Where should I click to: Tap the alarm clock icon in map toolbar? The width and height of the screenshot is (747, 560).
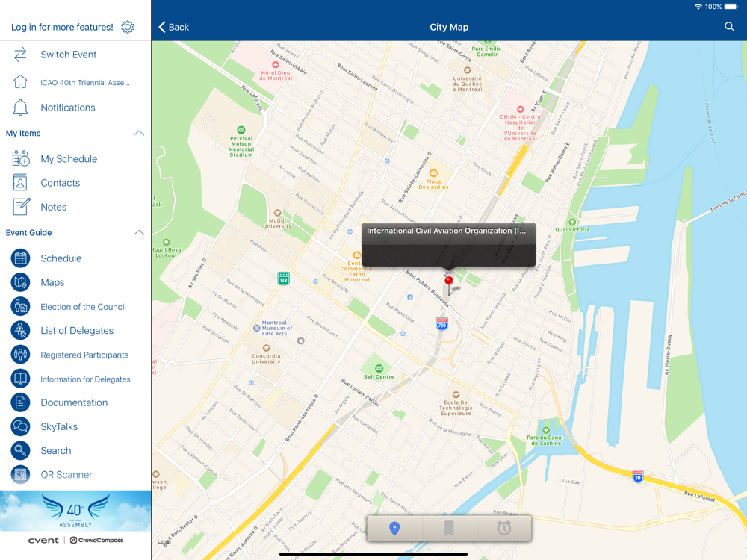coord(503,528)
